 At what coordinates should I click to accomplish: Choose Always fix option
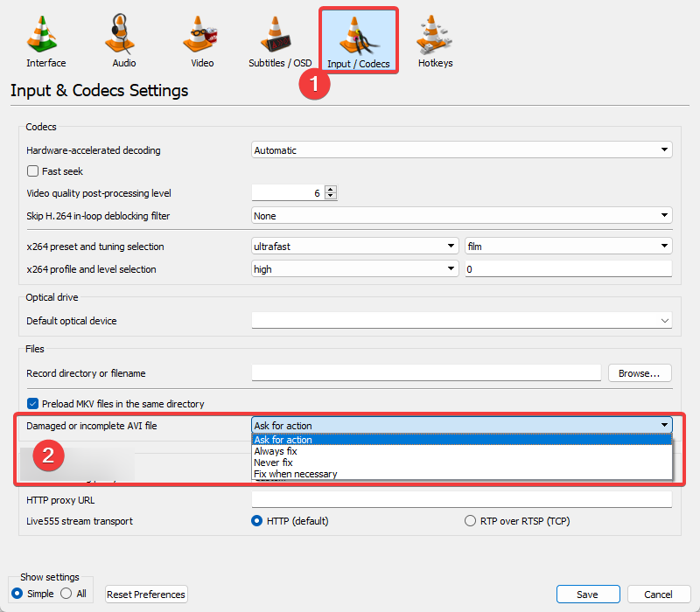pyautogui.click(x=462, y=451)
